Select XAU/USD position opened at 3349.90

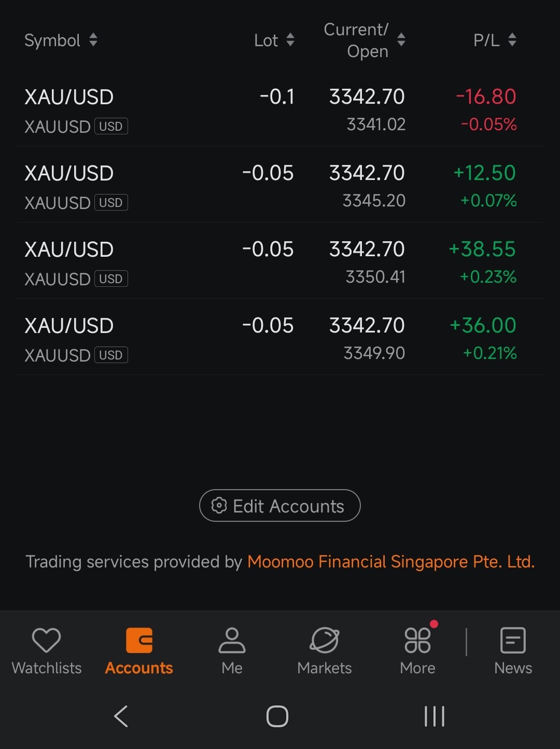point(280,338)
